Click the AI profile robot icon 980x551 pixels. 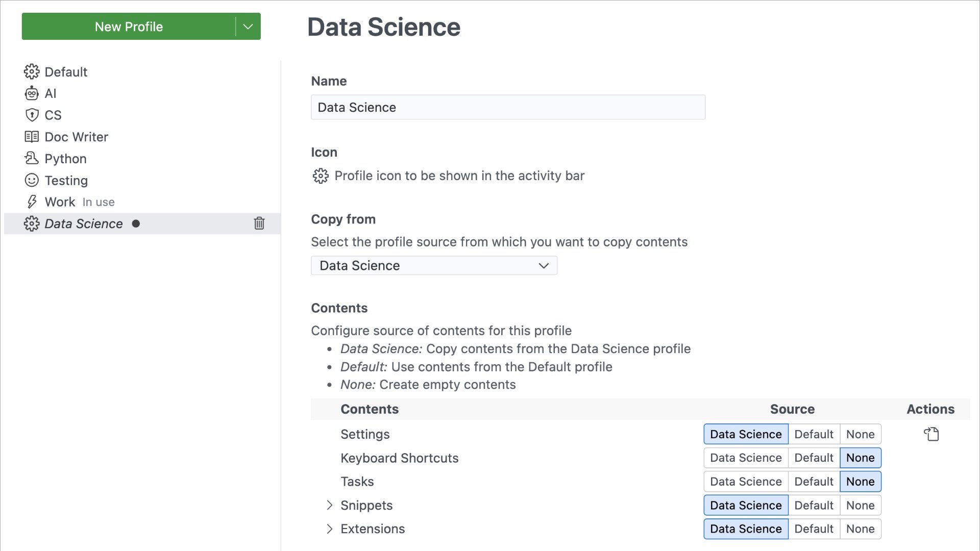tap(32, 93)
